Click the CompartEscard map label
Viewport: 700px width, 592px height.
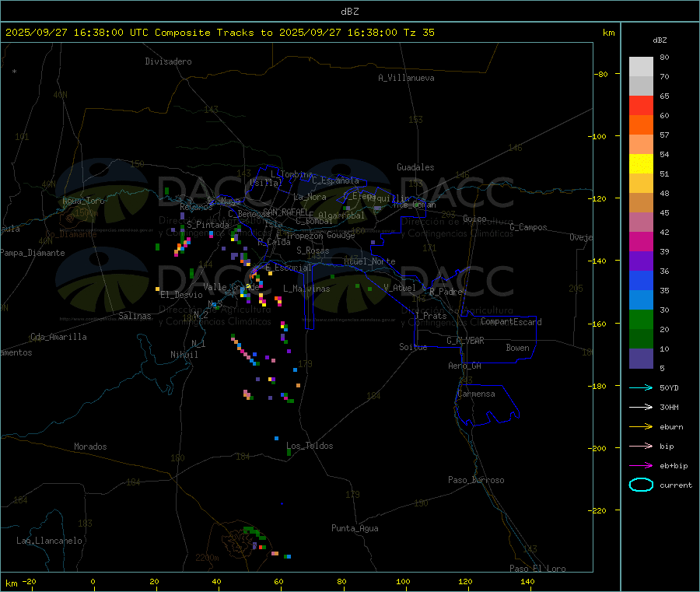tap(511, 322)
